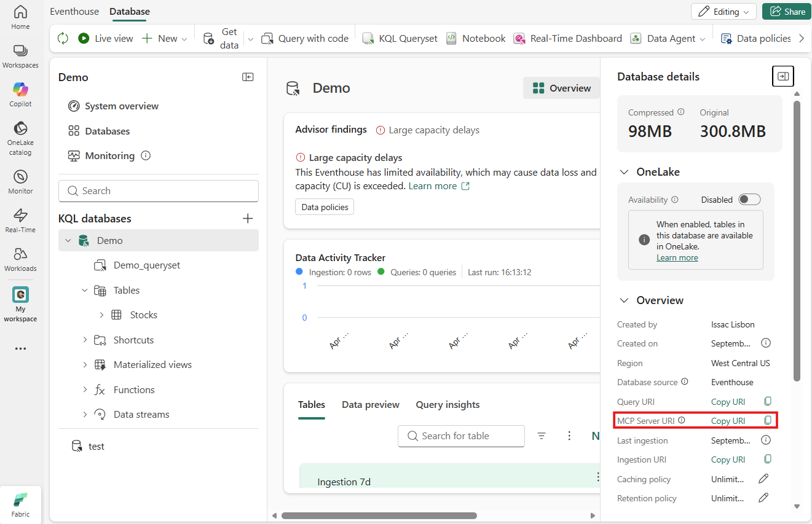Open the OneLake catalog

point(20,138)
